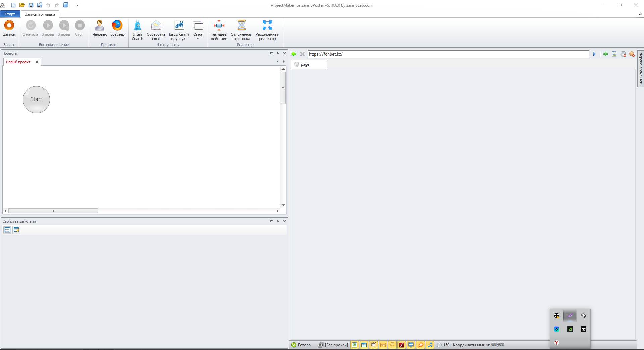
Task: Click the undo arrow in quick access toolbar
Action: 48,5
